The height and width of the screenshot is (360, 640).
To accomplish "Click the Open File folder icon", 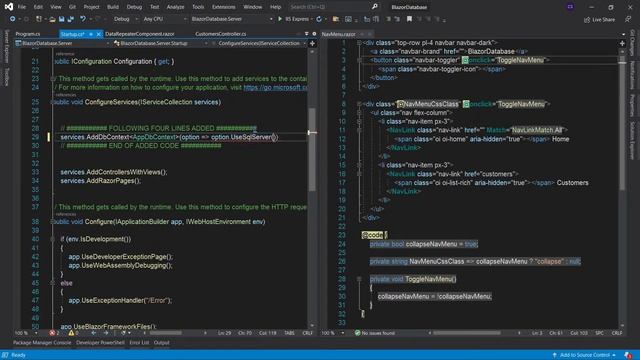I will click(x=52, y=19).
